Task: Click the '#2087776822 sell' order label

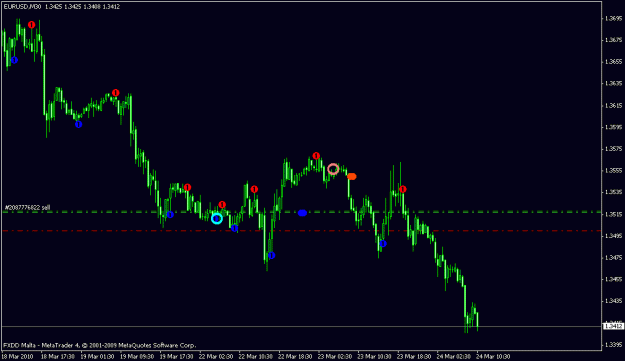Action: [x=28, y=208]
